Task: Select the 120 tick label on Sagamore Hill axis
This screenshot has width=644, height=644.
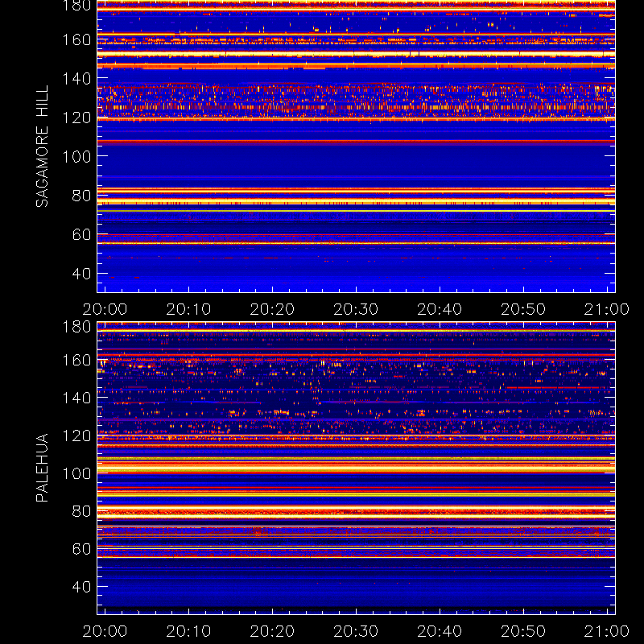Action: 76,118
